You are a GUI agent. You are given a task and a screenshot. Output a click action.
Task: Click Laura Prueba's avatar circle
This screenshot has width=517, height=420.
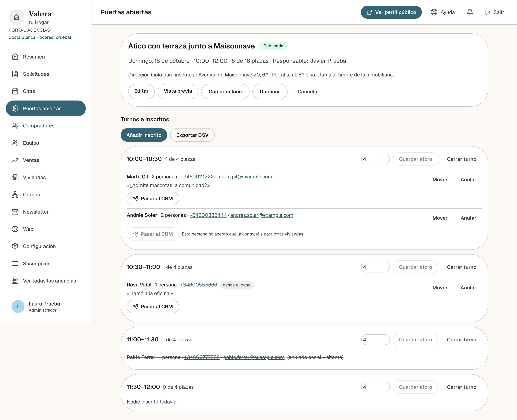click(x=18, y=307)
